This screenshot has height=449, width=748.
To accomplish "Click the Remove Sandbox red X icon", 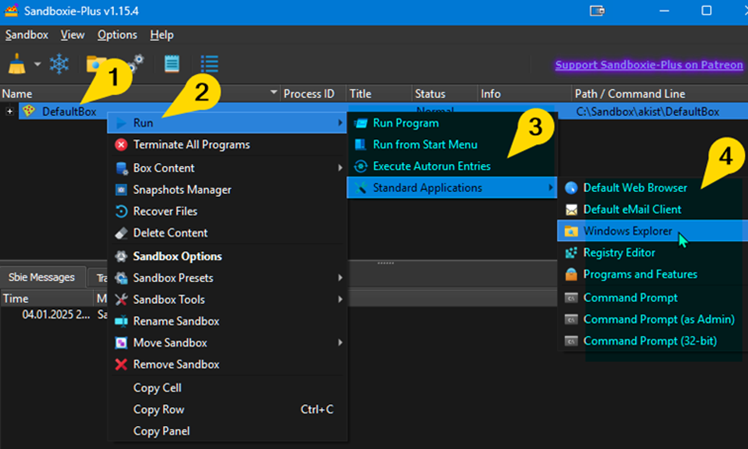I will (121, 365).
